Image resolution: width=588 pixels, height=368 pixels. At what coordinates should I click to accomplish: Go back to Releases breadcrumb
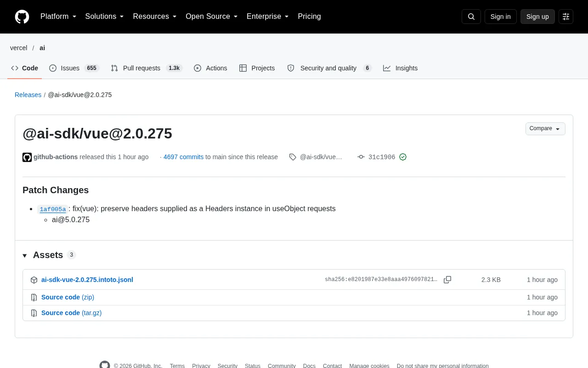click(28, 95)
